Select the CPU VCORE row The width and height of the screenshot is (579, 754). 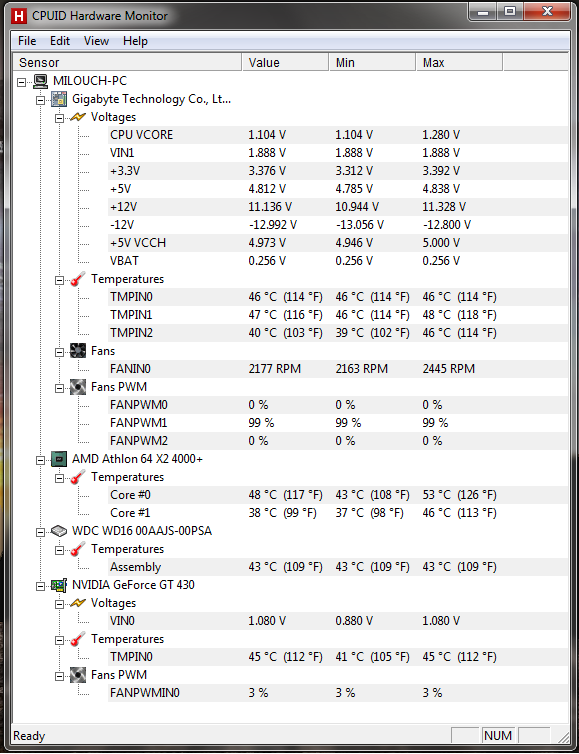(338, 135)
